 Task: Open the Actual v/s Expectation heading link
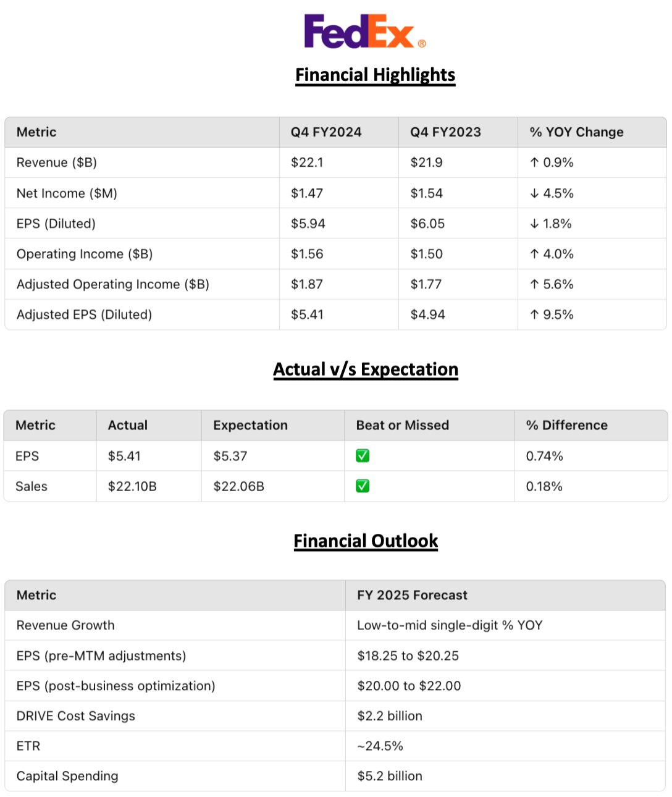pos(366,369)
